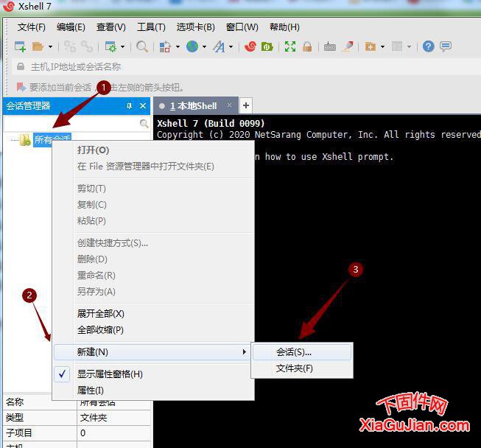Click the session manager search box
The height and width of the screenshot is (448, 481).
(x=71, y=124)
